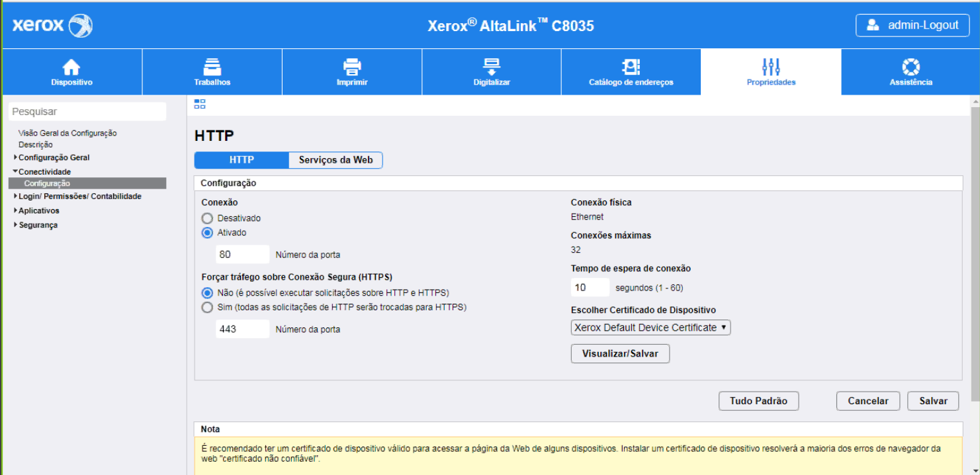Open the Assistência lifebuoy icon
This screenshot has width=980, height=475.
pos(911,67)
